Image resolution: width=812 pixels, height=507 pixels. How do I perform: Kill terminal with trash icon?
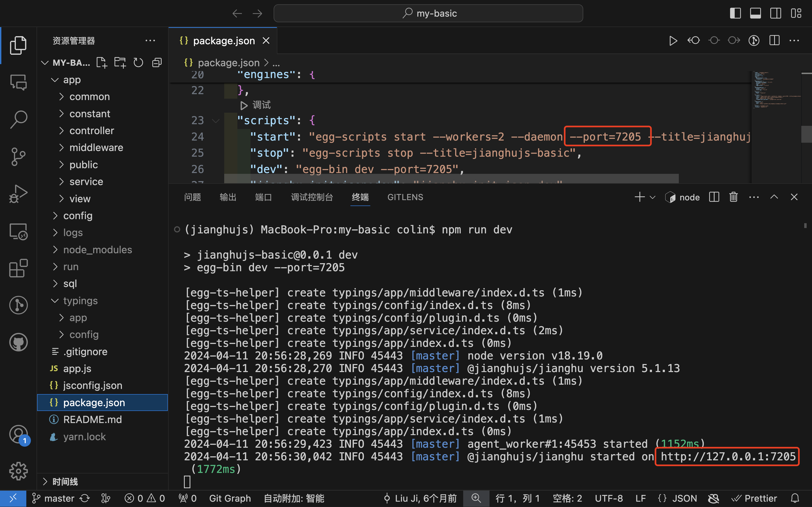(734, 197)
